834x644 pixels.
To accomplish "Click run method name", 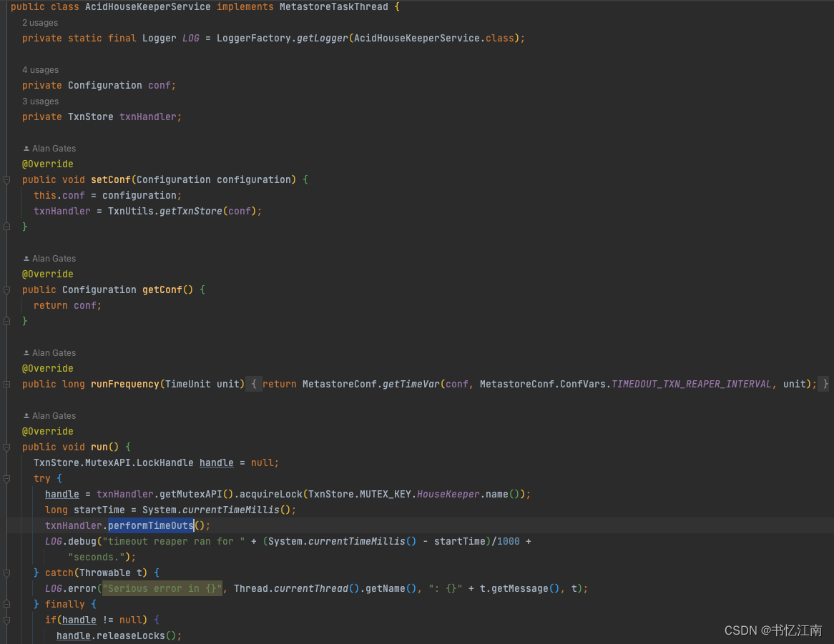I will tap(99, 447).
